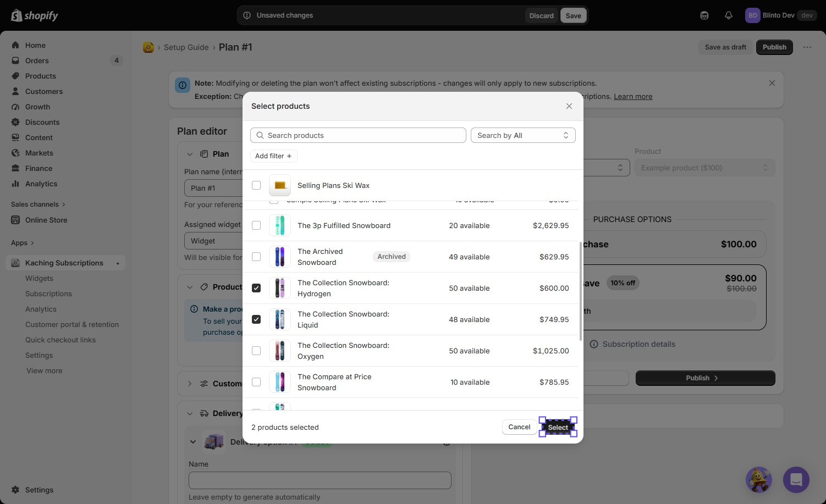Check The Collection Snowboard: Oxygen checkbox

tap(256, 351)
